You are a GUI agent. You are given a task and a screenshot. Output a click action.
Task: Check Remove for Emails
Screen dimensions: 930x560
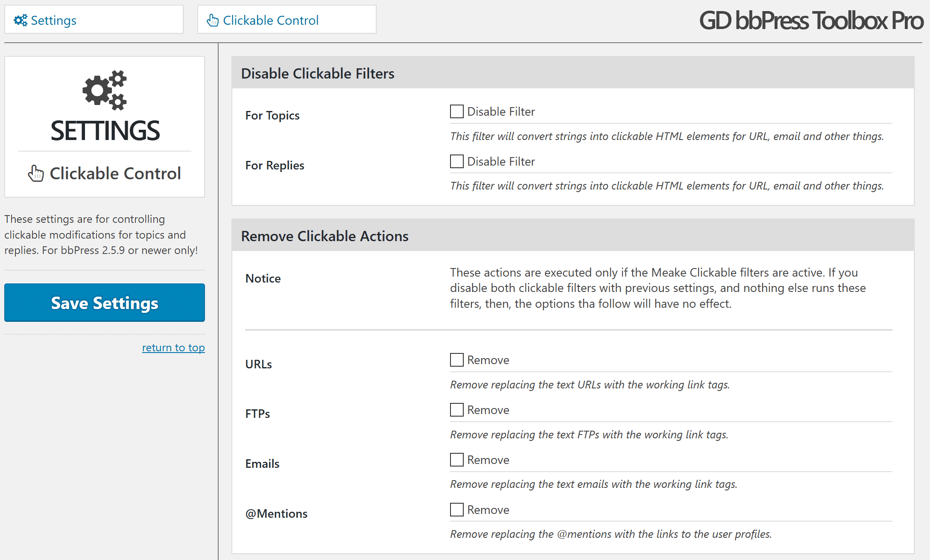(457, 460)
